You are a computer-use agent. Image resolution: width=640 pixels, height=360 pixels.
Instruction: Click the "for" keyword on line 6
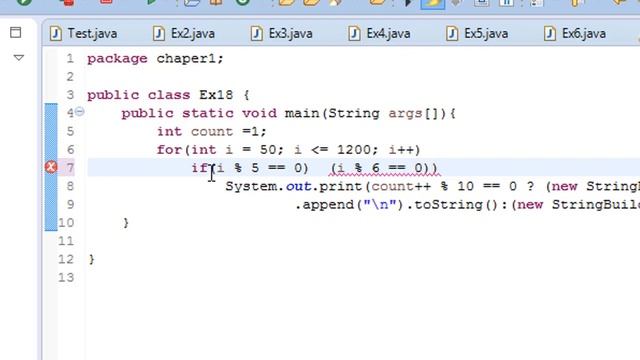(169, 149)
